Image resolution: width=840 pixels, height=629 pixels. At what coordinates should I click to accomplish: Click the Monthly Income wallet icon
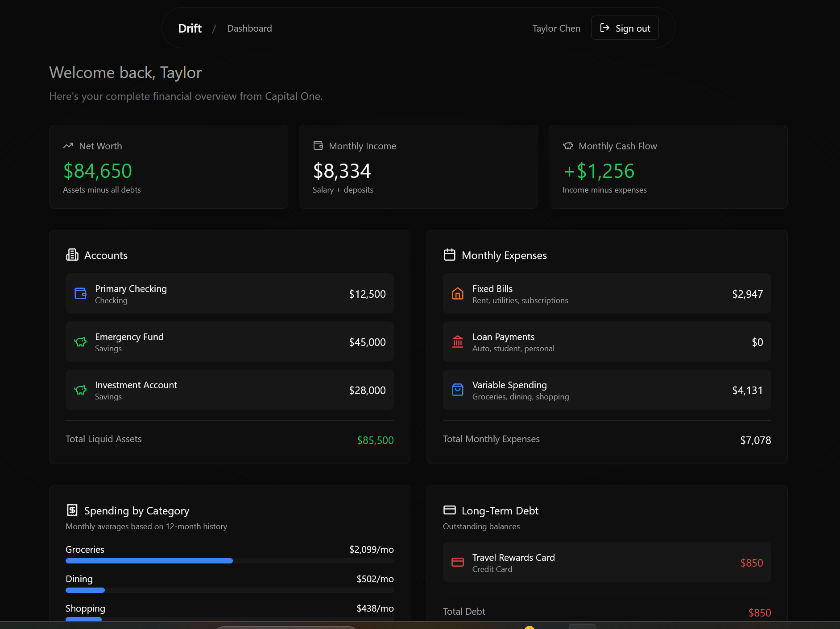coord(318,146)
